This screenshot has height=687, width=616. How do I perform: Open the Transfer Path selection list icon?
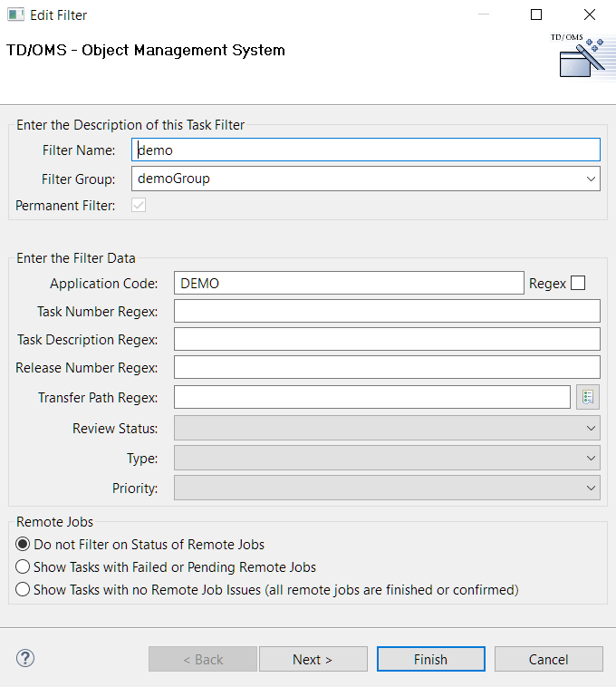point(588,397)
